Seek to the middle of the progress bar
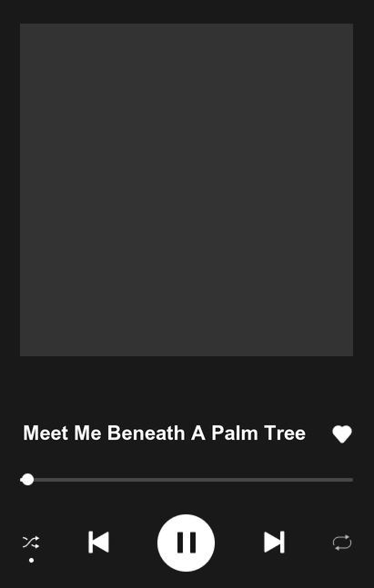The width and height of the screenshot is (374, 588). point(187,480)
